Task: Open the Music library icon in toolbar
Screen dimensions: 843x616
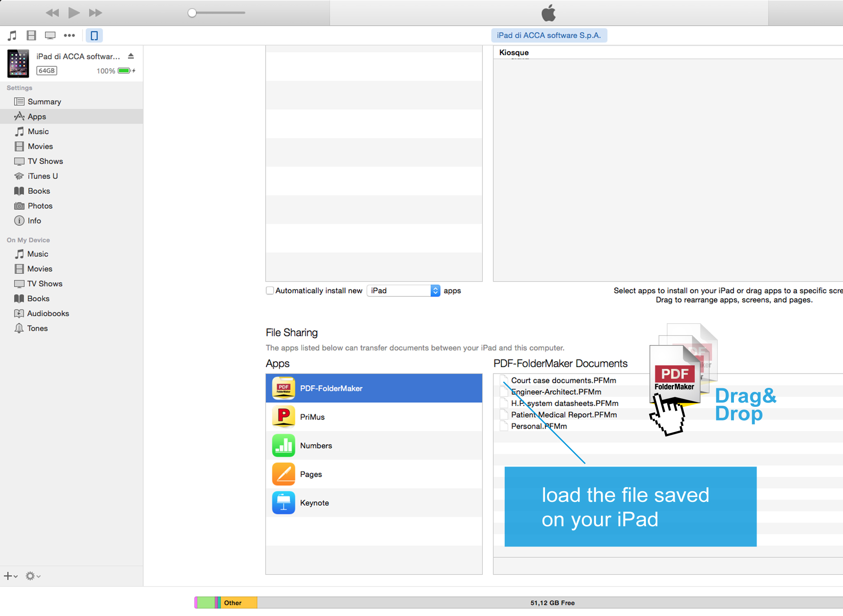Action: tap(12, 35)
